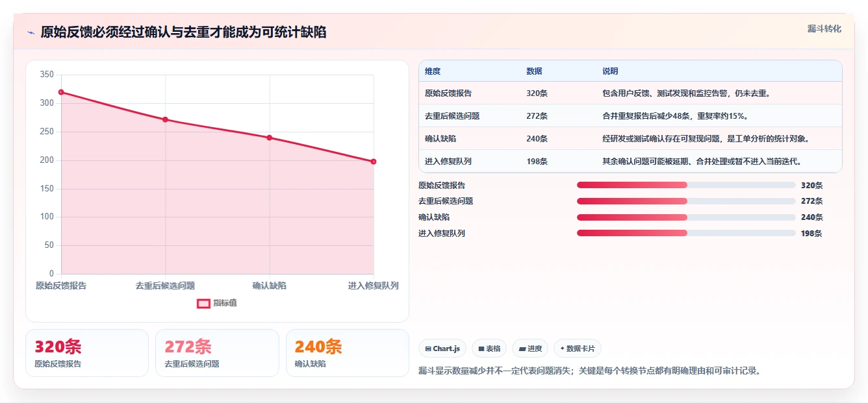
Task: Click the 去重后候选问题 progress bar
Action: tap(686, 201)
